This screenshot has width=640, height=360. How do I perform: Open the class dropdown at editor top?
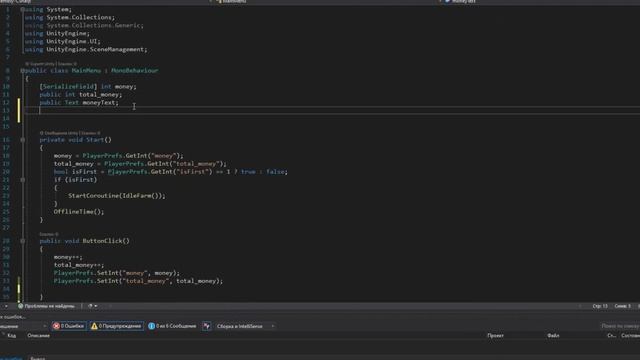(x=327, y=2)
